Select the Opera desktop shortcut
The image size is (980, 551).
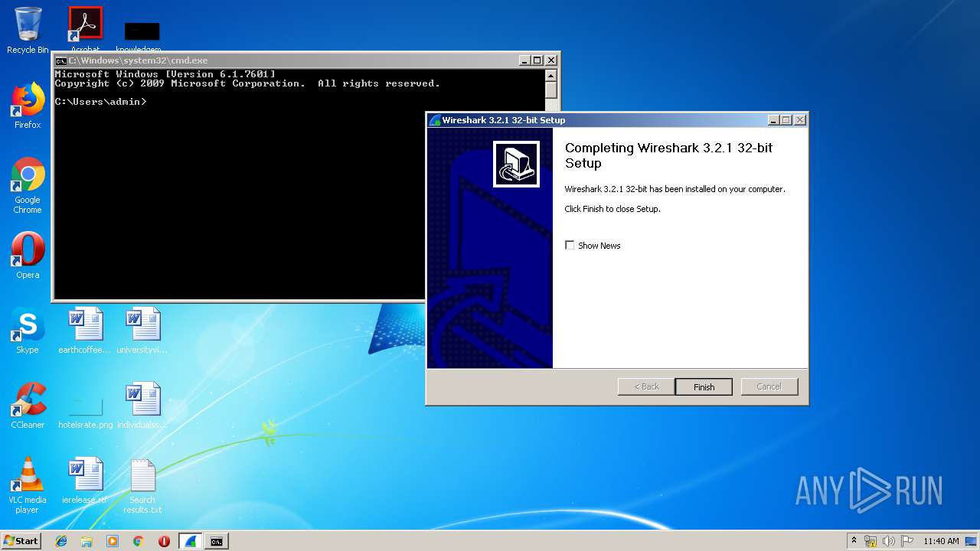click(x=28, y=256)
